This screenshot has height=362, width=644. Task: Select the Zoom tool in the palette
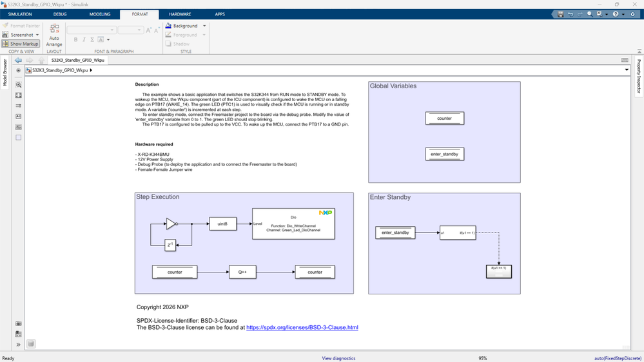19,85
